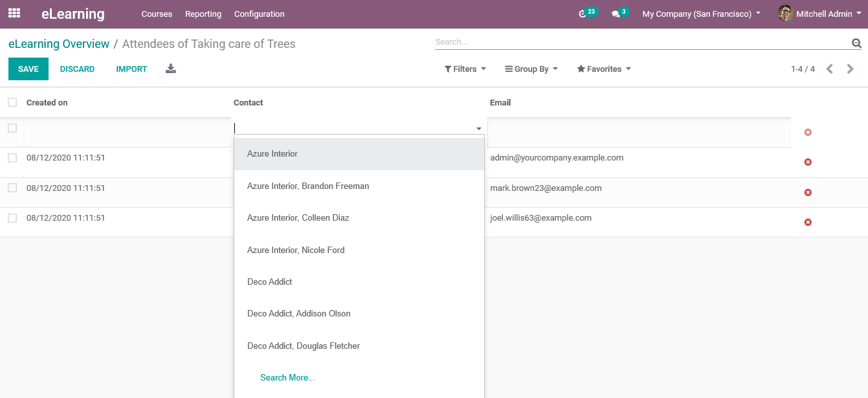This screenshot has width=868, height=398.
Task: Check the row with joel.willis63@example.com
Action: click(12, 218)
